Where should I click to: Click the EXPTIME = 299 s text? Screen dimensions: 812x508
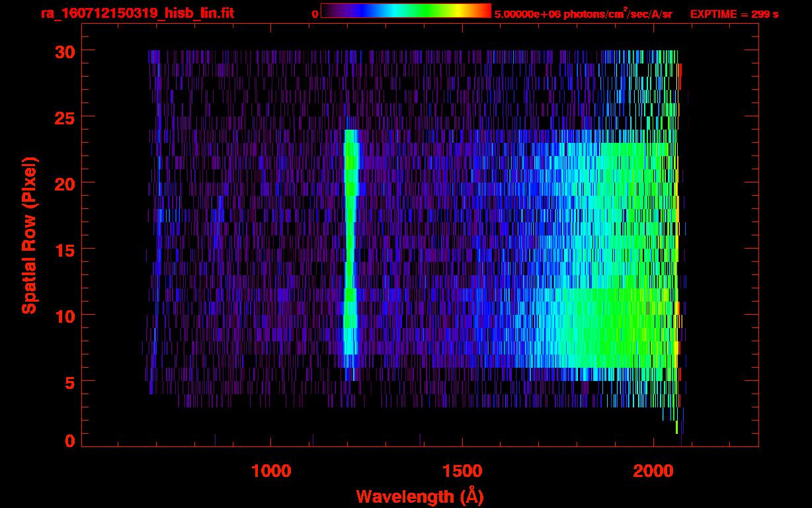click(x=734, y=14)
